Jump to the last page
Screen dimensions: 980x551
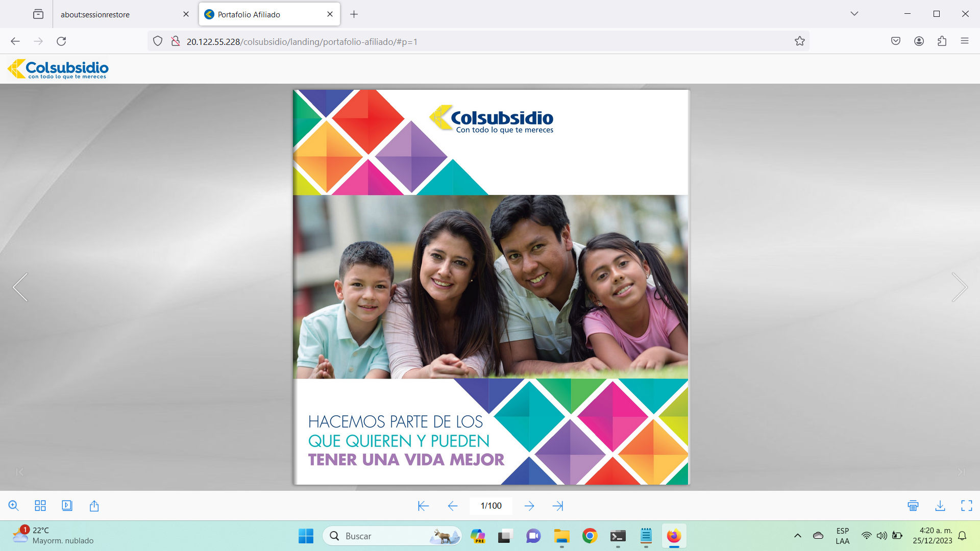pos(558,506)
